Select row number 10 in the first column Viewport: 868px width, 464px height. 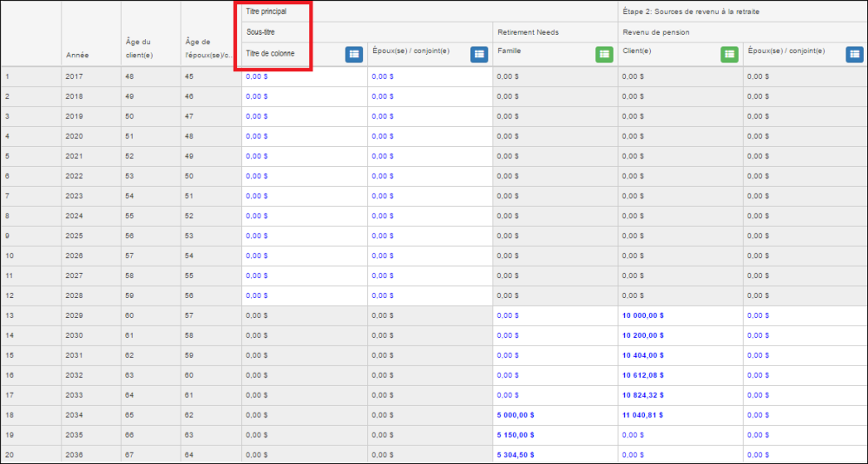click(9, 255)
